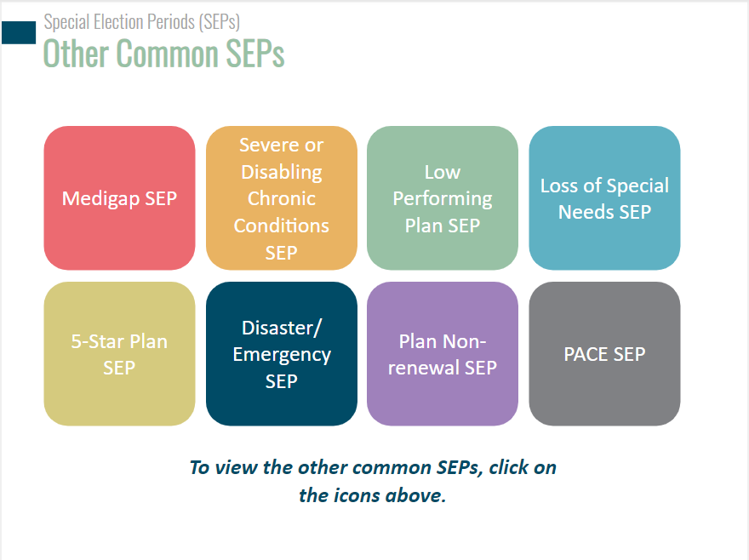Click the dark blue square beside title
Image resolution: width=749 pixels, height=560 pixels.
pos(19,32)
